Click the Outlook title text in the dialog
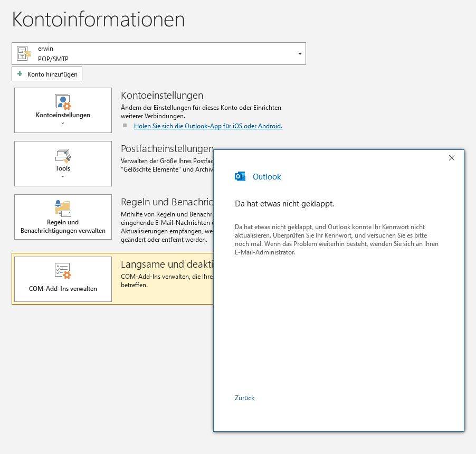Viewport: 476px width, 454px height. click(267, 177)
